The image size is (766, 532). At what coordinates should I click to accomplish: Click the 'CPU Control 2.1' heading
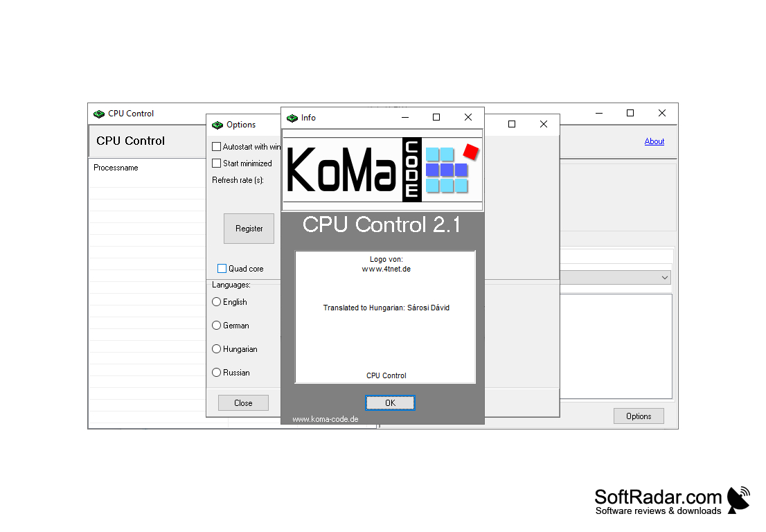click(382, 224)
